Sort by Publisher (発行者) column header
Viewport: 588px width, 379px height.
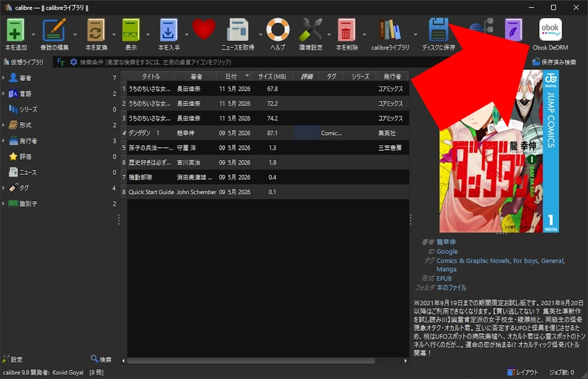click(392, 76)
